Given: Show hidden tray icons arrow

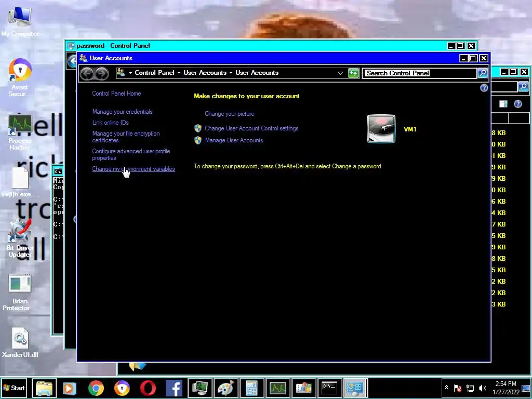Looking at the screenshot, I should tap(446, 388).
